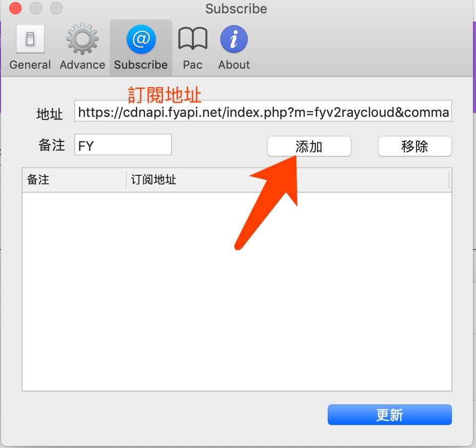Viewport: 476px width, 448px height.
Task: Switch to the Advance tab label
Action: pyautogui.click(x=82, y=65)
